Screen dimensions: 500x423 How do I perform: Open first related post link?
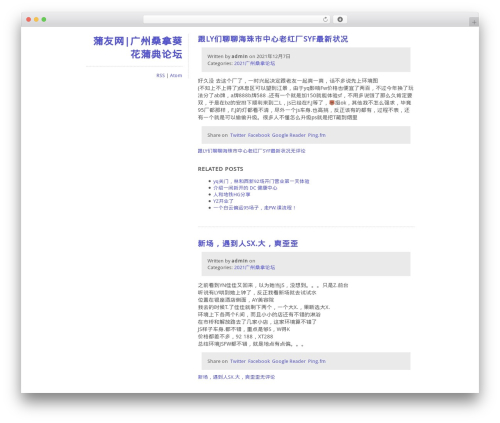(x=261, y=181)
